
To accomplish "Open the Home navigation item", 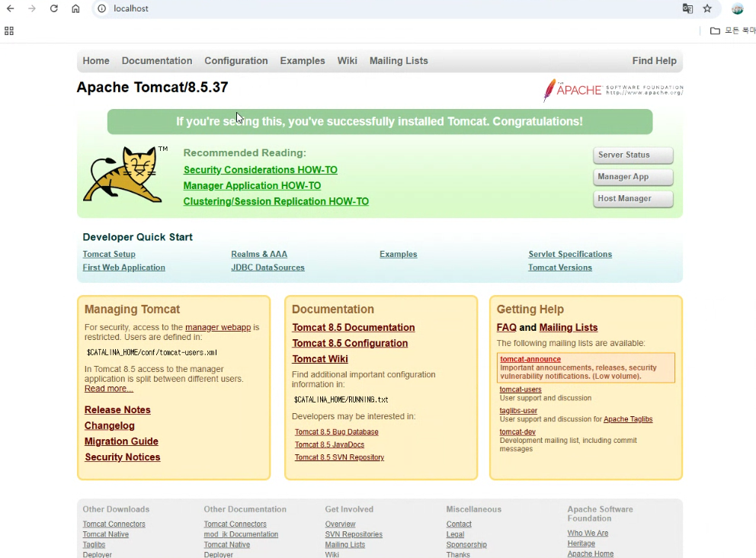I will (96, 61).
